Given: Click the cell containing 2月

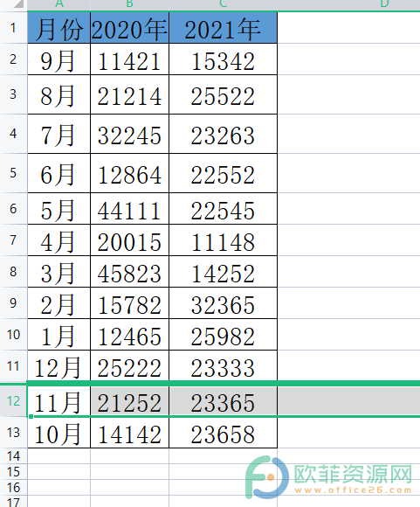Looking at the screenshot, I should (59, 303).
